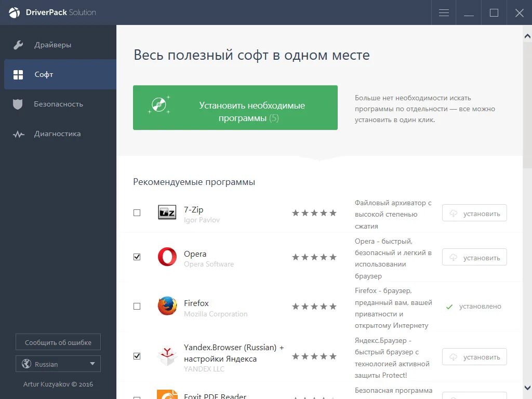532x399 pixels.
Task: Click the Yandex.Browser star rating
Action: [x=314, y=356]
